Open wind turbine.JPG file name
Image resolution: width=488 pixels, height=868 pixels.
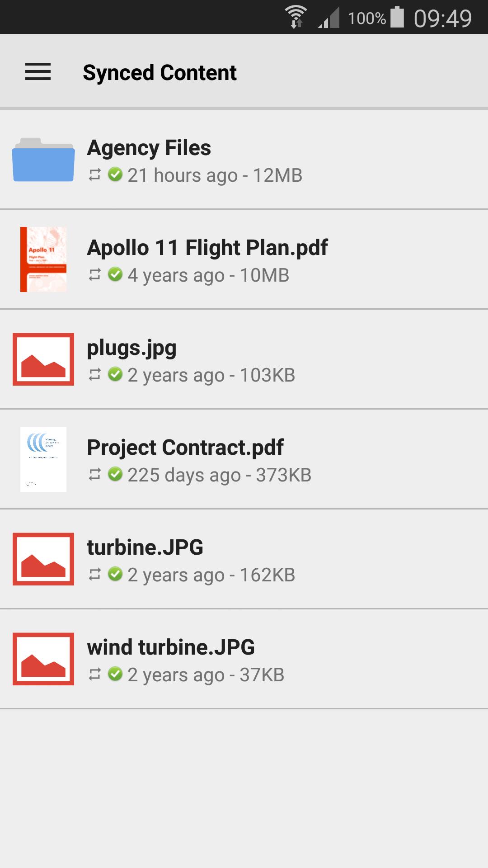pyautogui.click(x=171, y=647)
